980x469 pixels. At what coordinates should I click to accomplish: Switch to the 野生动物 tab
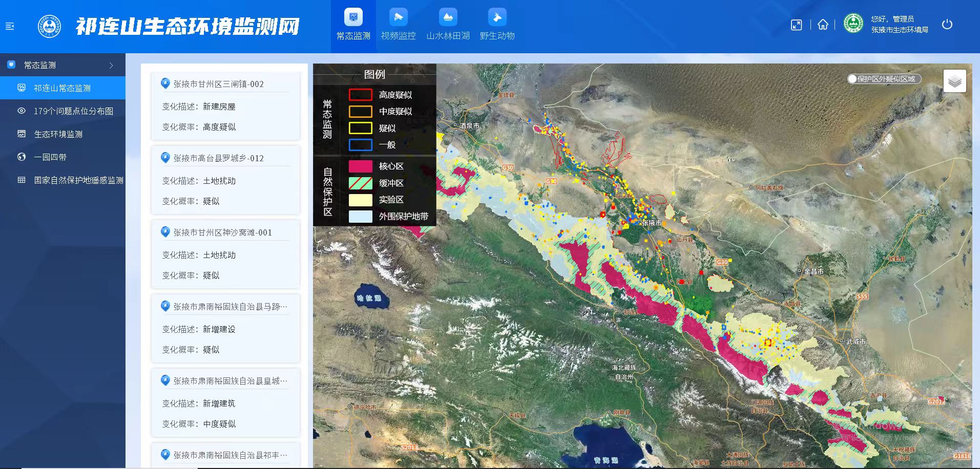pos(497,26)
